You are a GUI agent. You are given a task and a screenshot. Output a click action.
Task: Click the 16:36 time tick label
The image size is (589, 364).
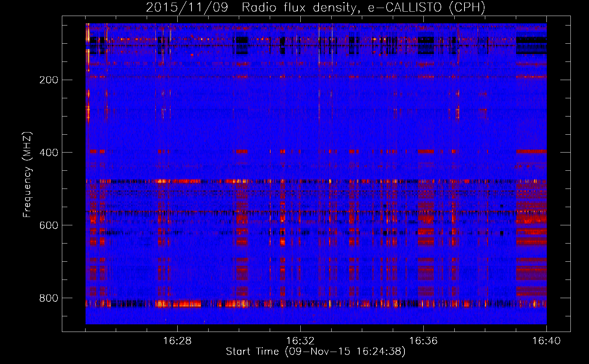coord(423,341)
